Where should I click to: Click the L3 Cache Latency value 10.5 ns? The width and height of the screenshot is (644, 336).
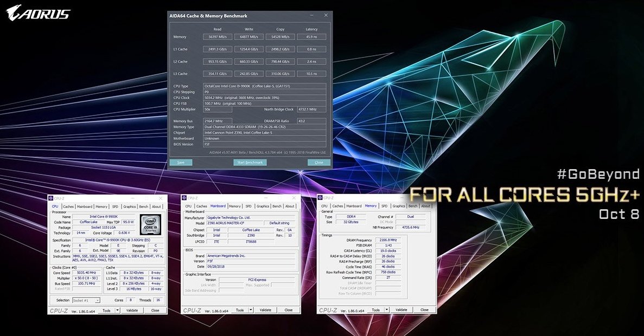coord(312,74)
